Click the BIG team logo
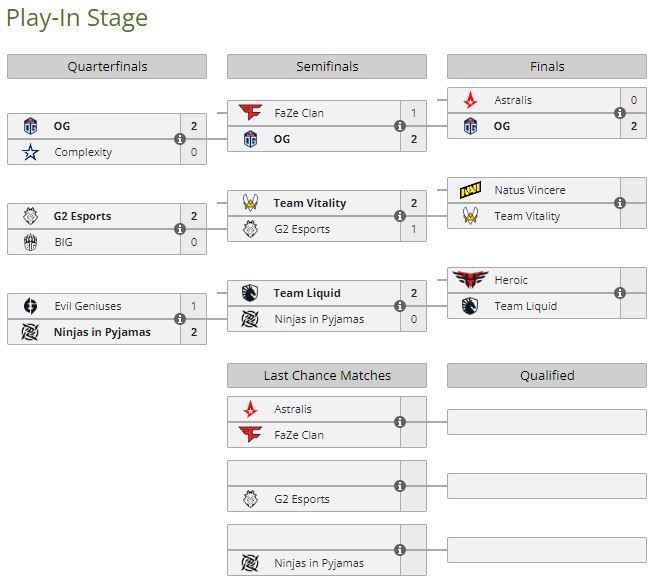 [x=30, y=242]
